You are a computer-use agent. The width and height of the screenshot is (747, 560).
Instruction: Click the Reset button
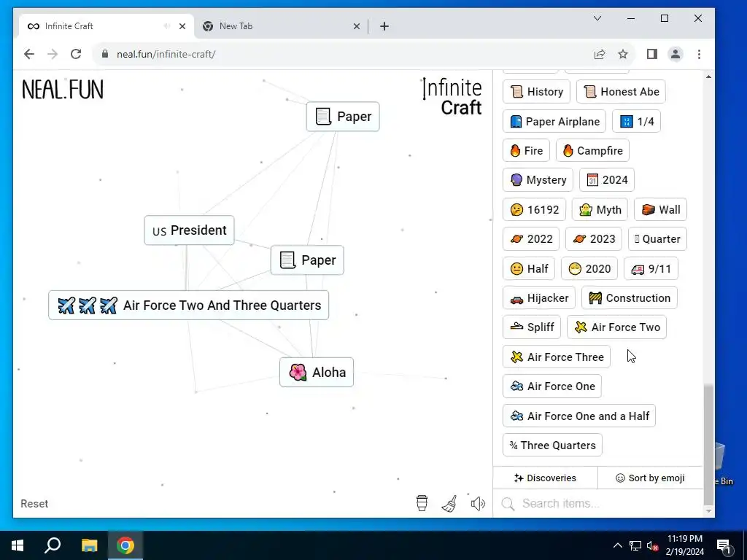point(34,503)
